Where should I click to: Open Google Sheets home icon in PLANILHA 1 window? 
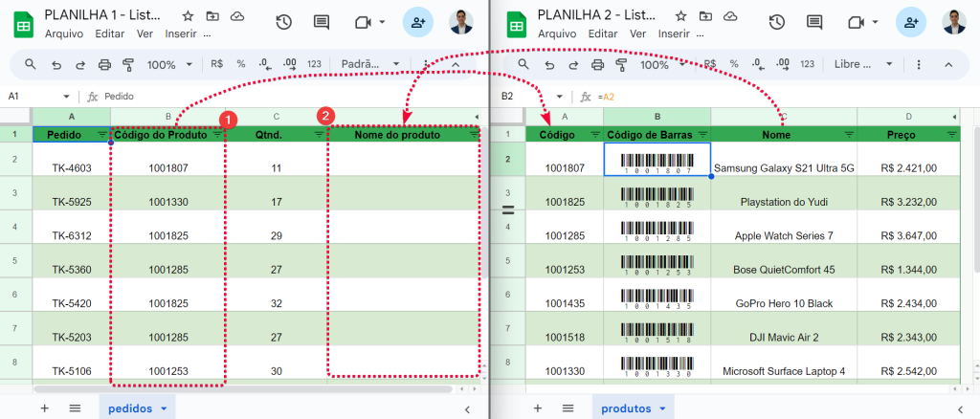(24, 24)
